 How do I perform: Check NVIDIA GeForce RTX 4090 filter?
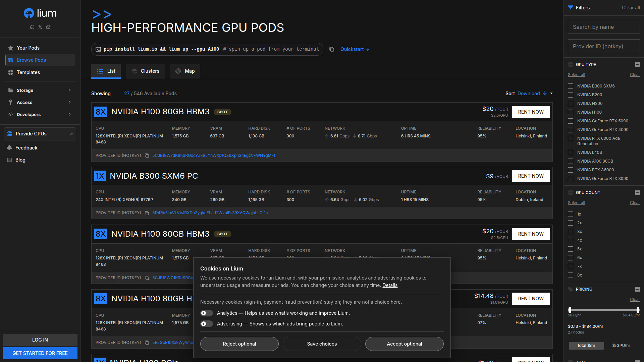click(571, 130)
